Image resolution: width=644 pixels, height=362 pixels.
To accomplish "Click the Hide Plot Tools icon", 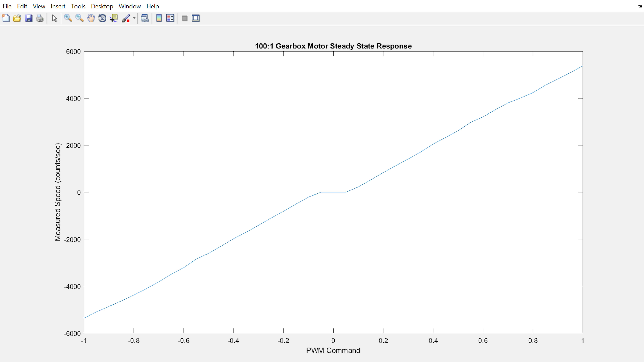I will (x=185, y=18).
